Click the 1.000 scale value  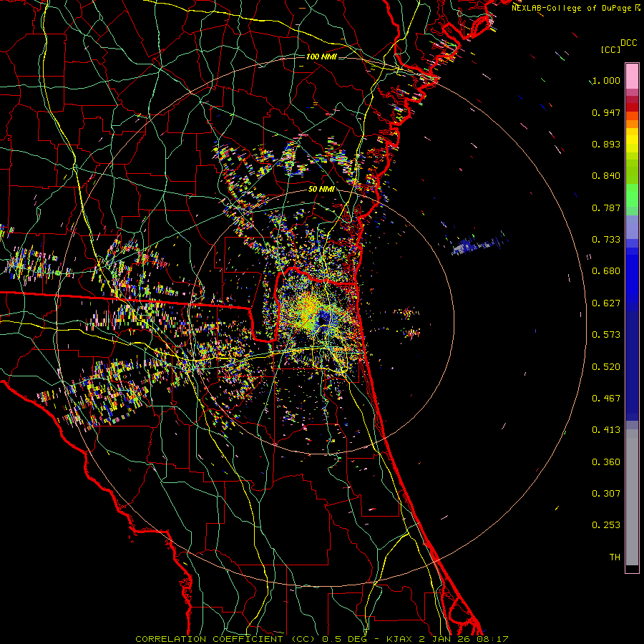pyautogui.click(x=606, y=80)
